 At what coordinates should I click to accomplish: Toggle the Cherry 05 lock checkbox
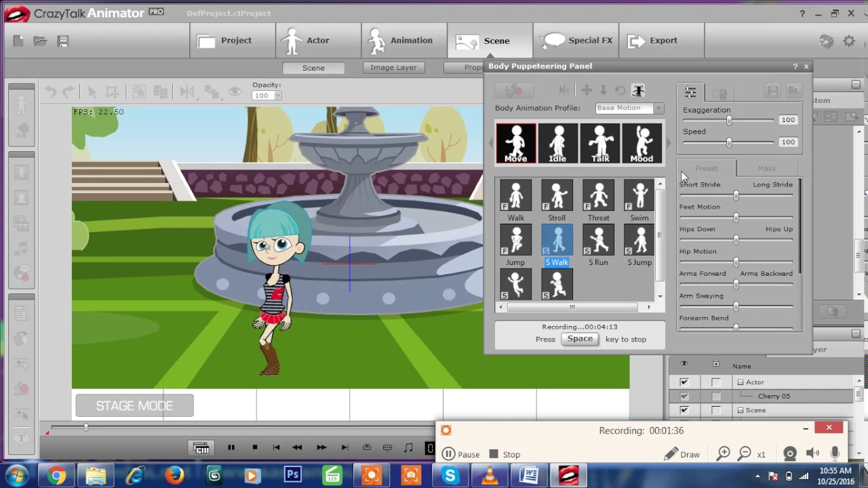[x=715, y=396]
